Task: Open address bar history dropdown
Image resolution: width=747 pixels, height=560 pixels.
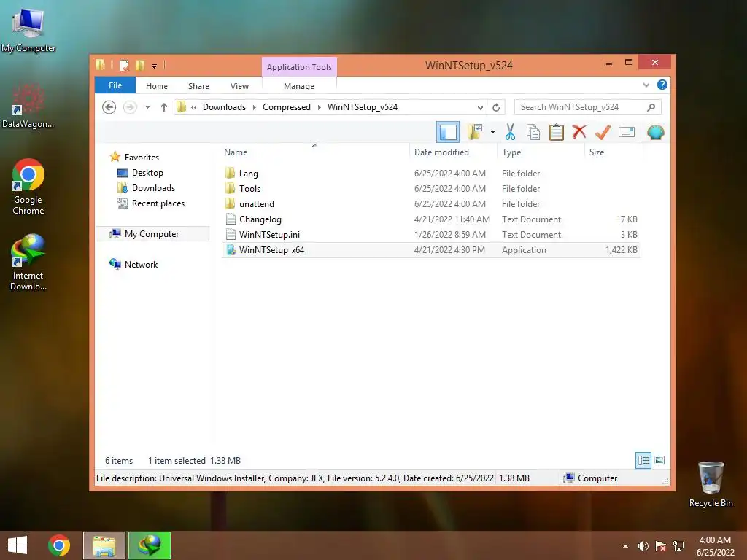Action: point(480,107)
